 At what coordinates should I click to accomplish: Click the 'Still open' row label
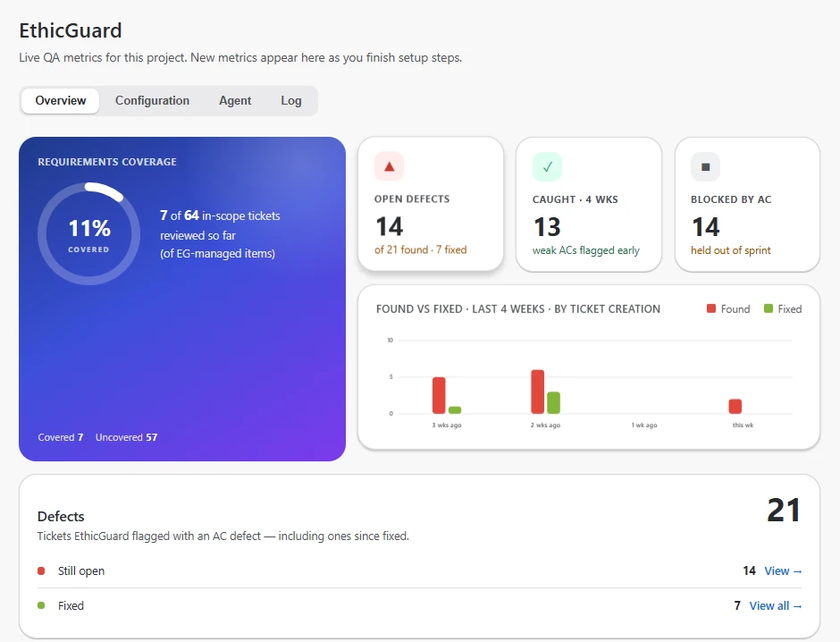click(81, 571)
